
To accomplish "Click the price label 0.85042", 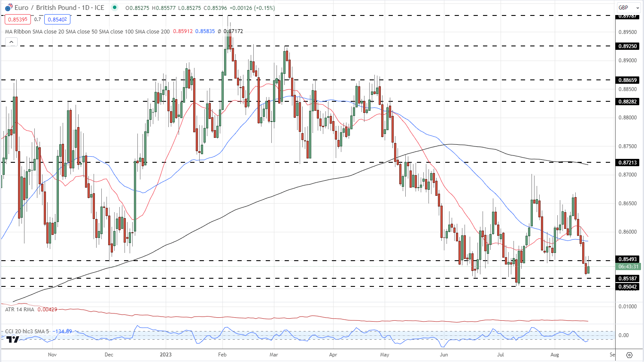I will point(628,286).
